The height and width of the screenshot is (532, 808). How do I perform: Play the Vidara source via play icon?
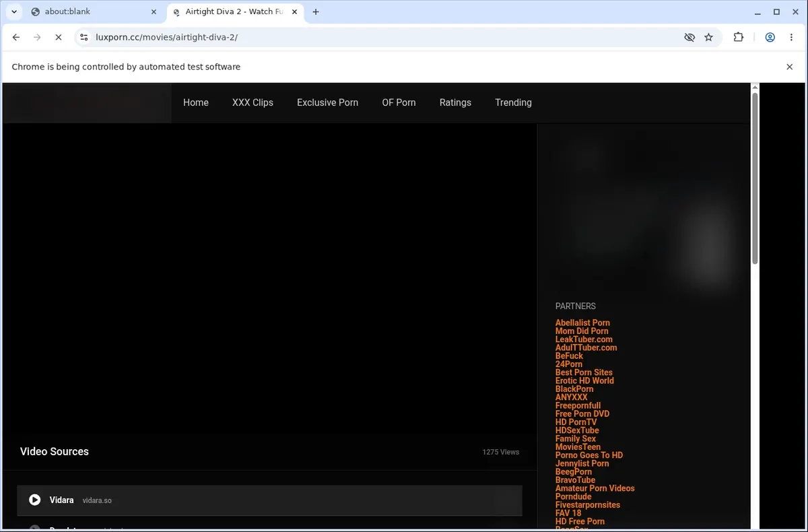pos(35,500)
